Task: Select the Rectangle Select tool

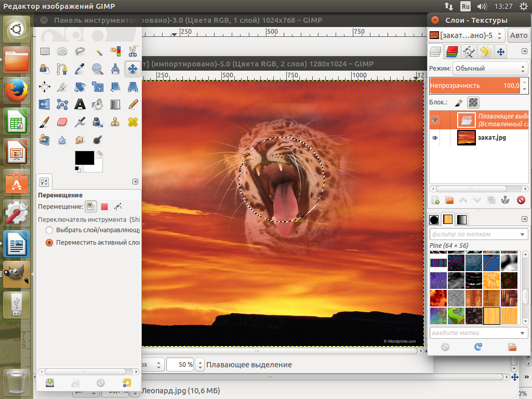Action: (45, 51)
